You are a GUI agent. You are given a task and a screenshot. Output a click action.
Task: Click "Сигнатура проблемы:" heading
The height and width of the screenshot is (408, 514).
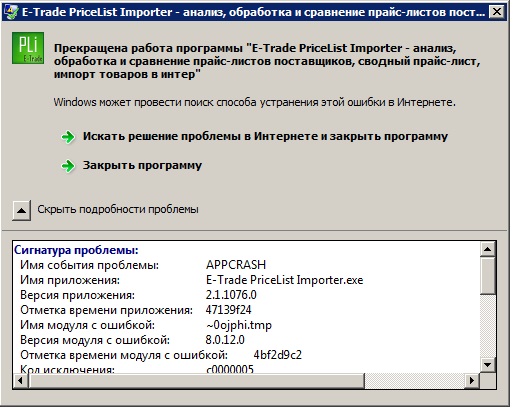[76, 250]
